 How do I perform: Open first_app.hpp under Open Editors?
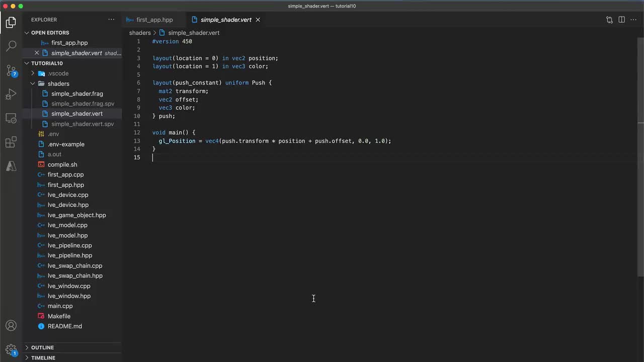(x=69, y=43)
